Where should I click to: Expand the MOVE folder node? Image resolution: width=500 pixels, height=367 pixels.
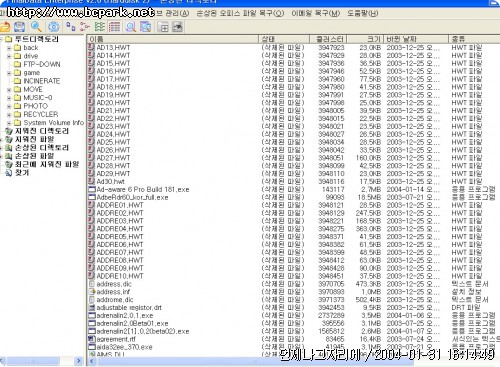pyautogui.click(x=9, y=90)
